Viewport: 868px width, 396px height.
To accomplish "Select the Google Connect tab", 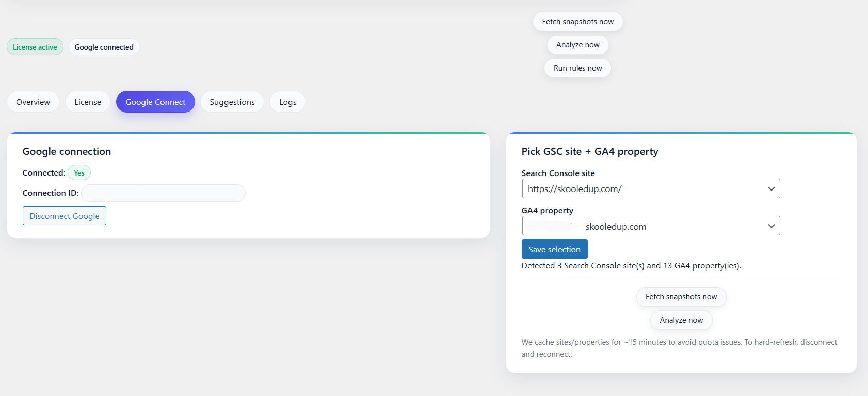I will point(155,102).
